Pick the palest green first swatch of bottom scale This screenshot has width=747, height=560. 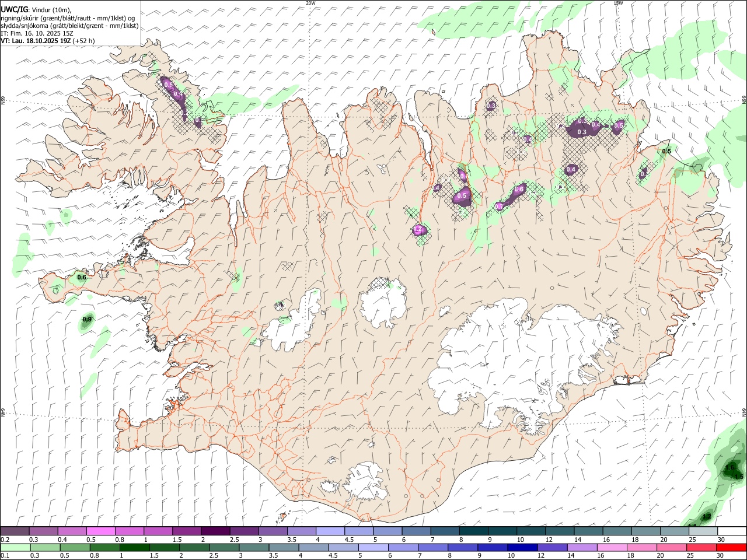click(x=15, y=548)
